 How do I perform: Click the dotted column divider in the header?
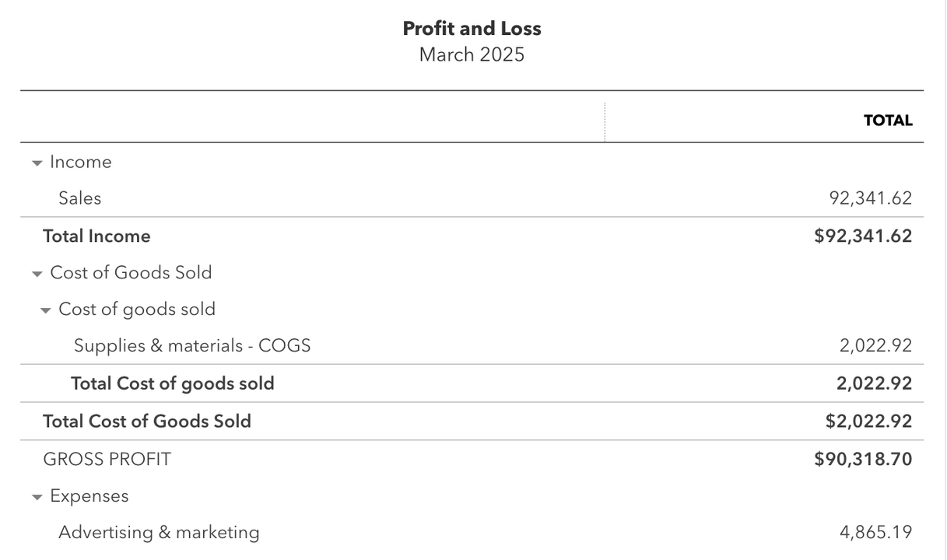coord(605,121)
